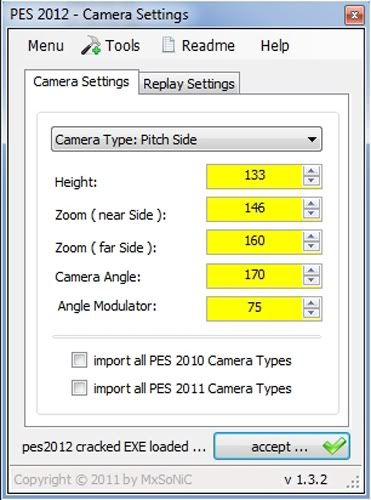Increase Height with the up arrow
The width and height of the screenshot is (371, 500).
[311, 171]
